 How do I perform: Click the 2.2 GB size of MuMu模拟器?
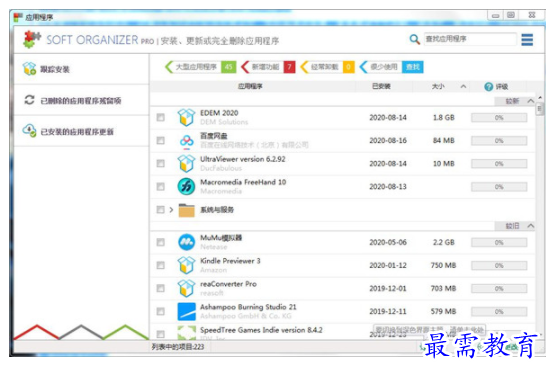click(444, 242)
